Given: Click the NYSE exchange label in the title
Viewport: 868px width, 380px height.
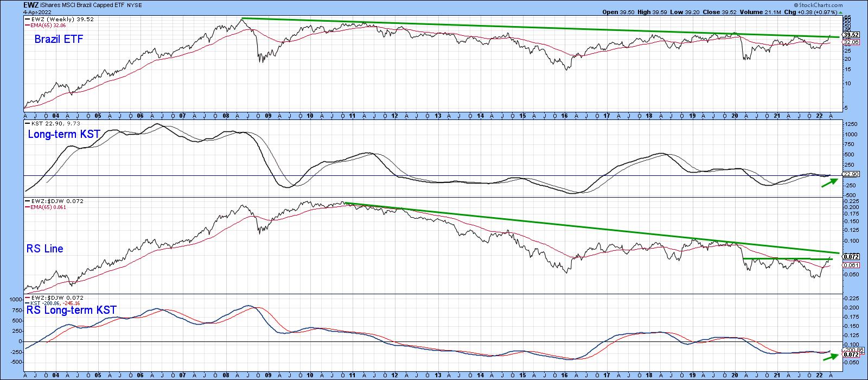Looking at the screenshot, I should 133,6.
